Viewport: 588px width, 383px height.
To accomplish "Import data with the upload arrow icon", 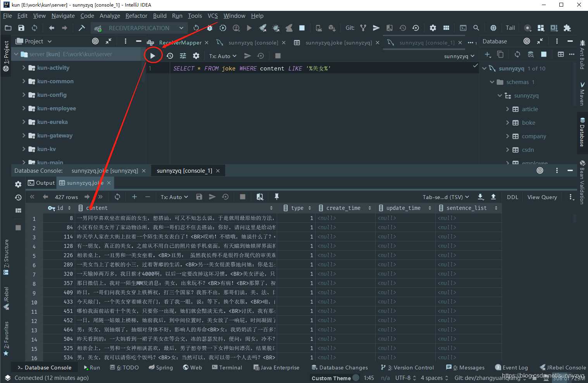I will 493,197.
